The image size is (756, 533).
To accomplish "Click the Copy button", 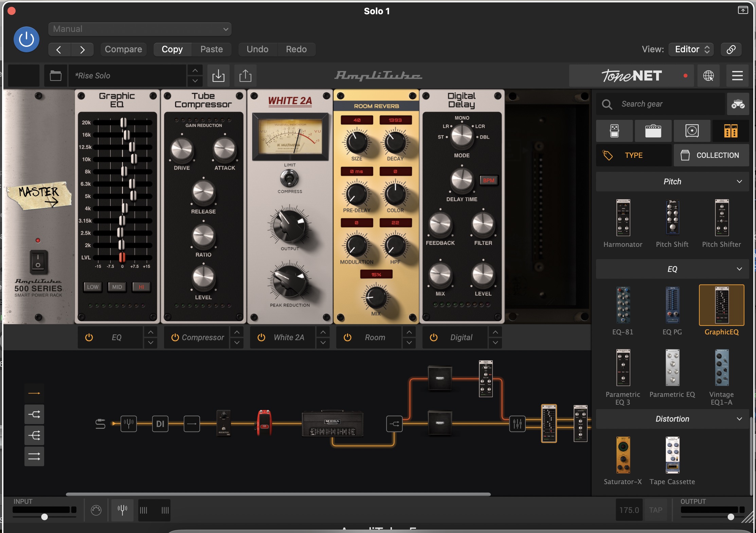I will [172, 50].
